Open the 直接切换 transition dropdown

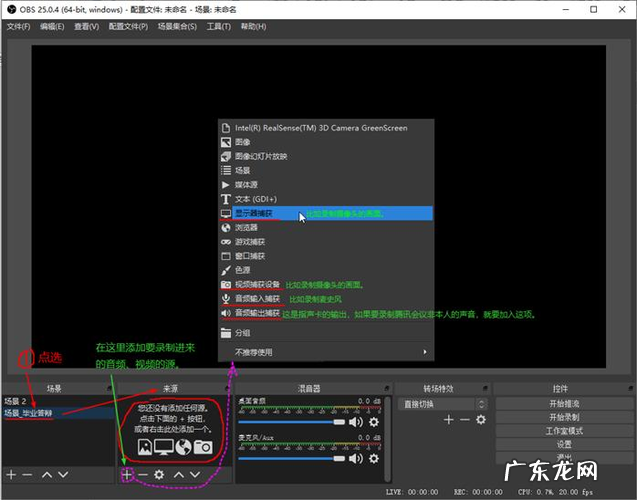coord(439,403)
